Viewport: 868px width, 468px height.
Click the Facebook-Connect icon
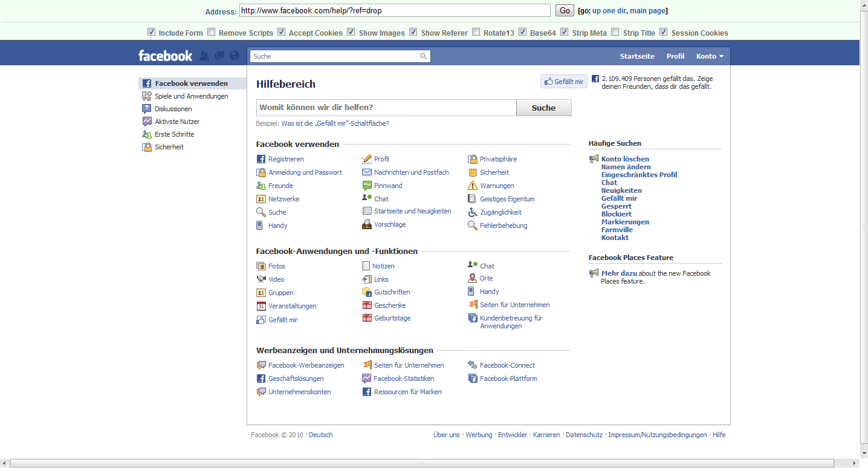coord(473,365)
